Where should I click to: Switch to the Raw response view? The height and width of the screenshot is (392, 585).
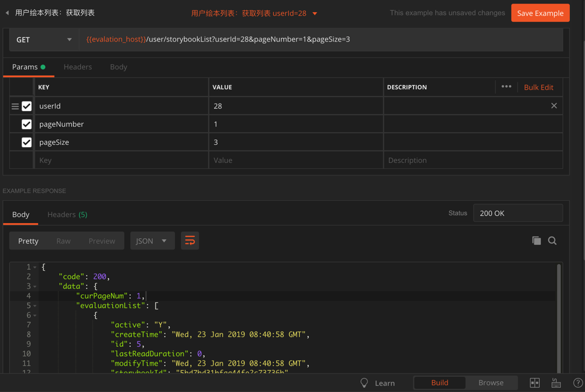pos(63,241)
